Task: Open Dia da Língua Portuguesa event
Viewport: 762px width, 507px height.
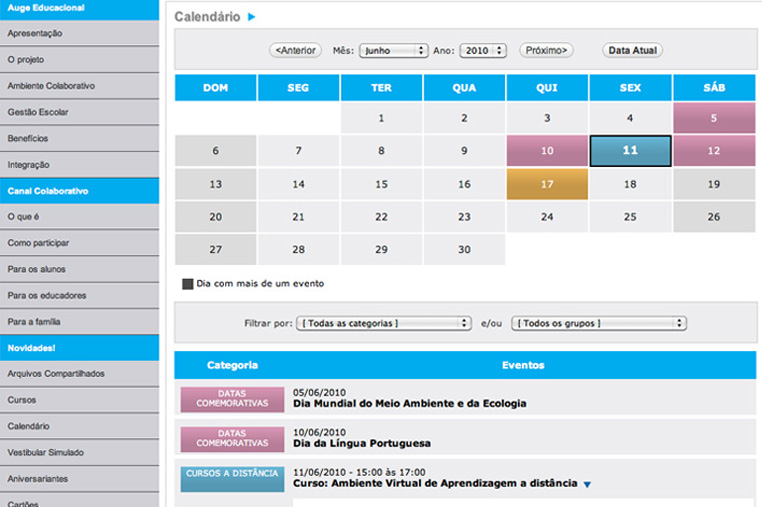Action: pyautogui.click(x=362, y=443)
